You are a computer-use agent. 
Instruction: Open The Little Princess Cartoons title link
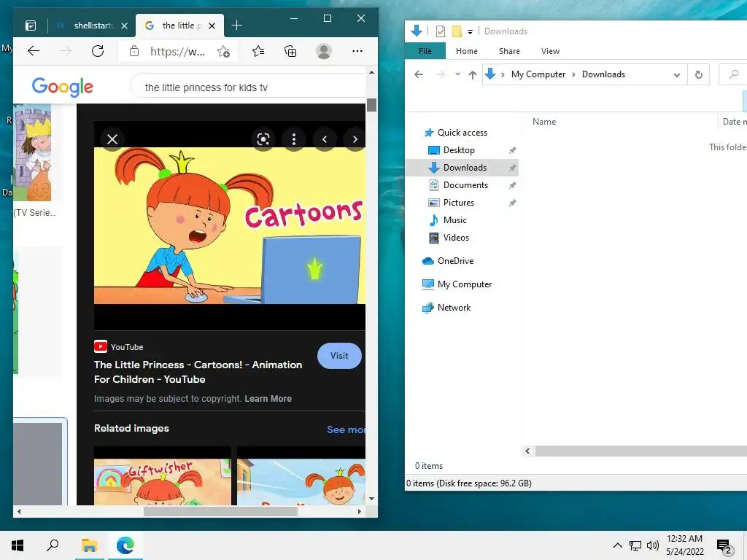[198, 372]
